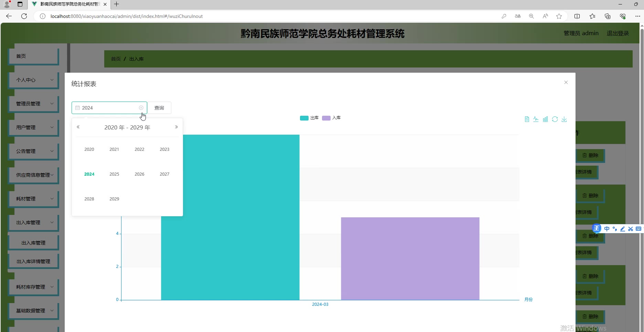This screenshot has height=332, width=644.
Task: Go to next decade in year picker
Action: tap(176, 127)
